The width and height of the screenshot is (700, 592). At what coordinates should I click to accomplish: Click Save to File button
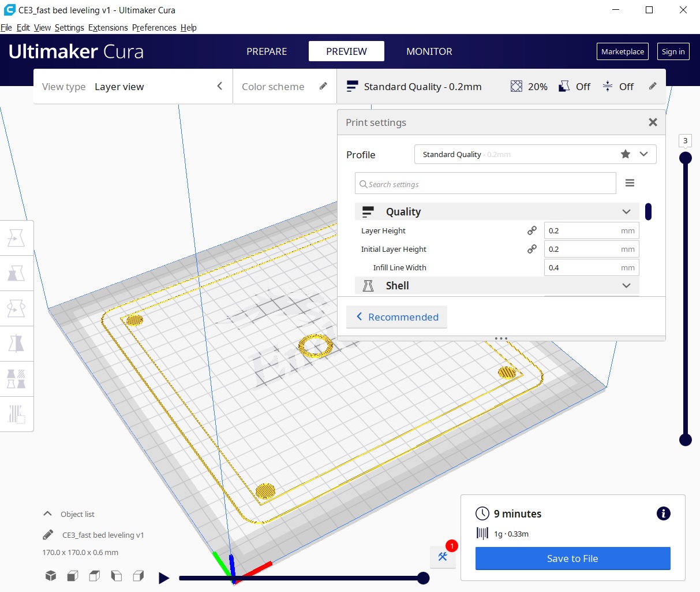coord(572,559)
